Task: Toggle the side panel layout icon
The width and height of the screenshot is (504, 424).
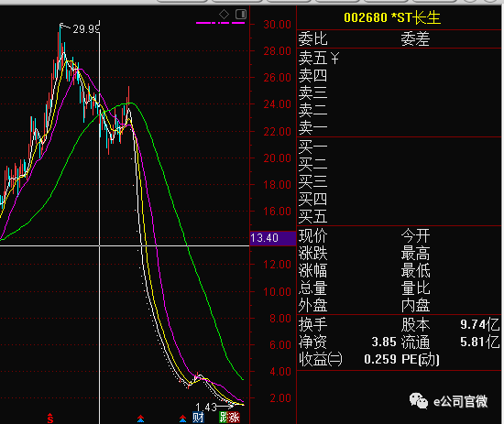Action: (x=241, y=14)
